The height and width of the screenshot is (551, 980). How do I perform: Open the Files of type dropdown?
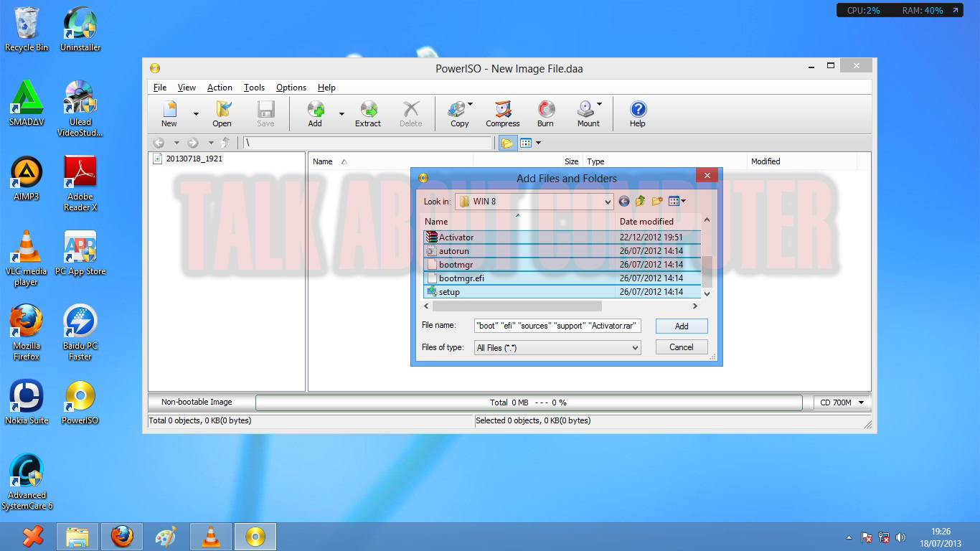point(557,348)
